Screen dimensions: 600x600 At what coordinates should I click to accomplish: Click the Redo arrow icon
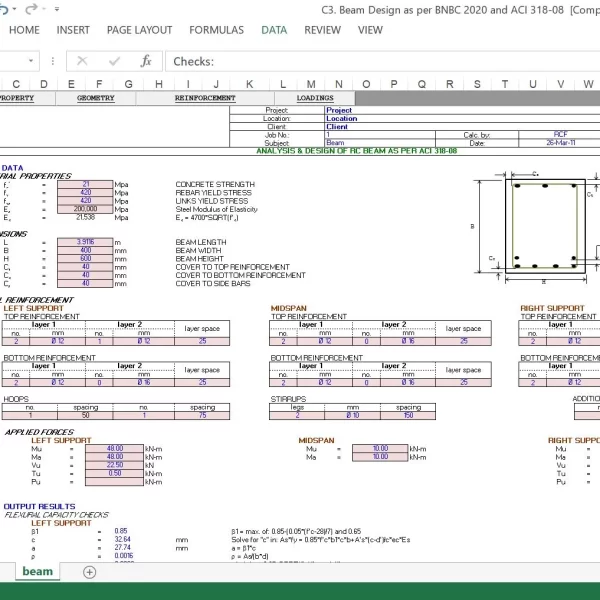[x=31, y=8]
